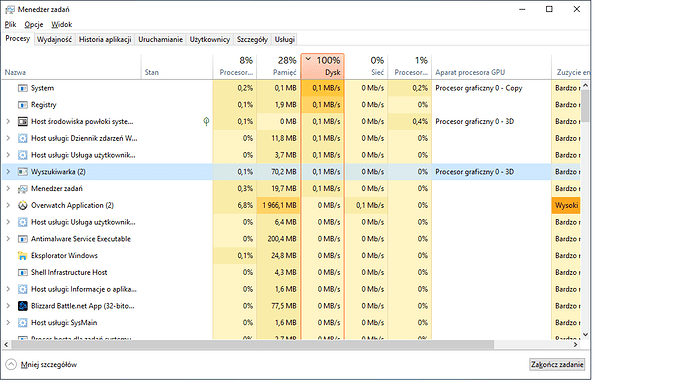
Task: Expand the Antimalware Service Executable group
Action: coord(8,238)
